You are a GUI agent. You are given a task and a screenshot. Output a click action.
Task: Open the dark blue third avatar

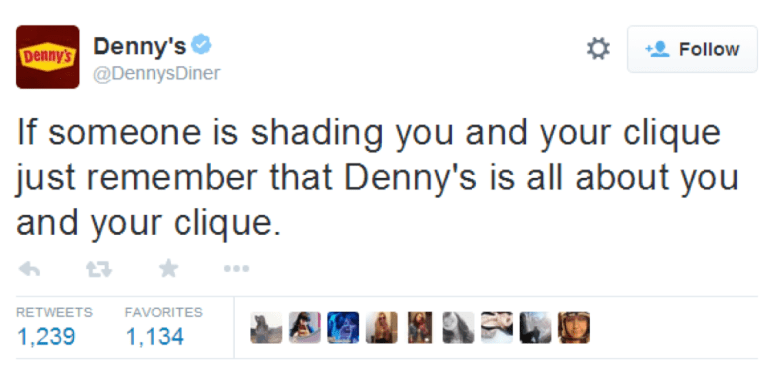[343, 328]
